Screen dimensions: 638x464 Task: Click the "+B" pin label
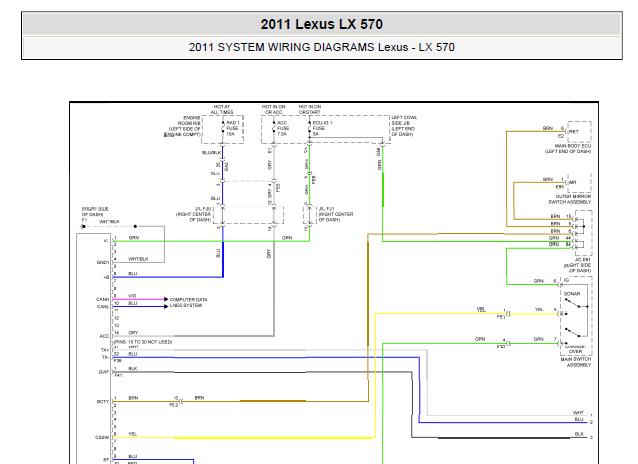[106, 277]
